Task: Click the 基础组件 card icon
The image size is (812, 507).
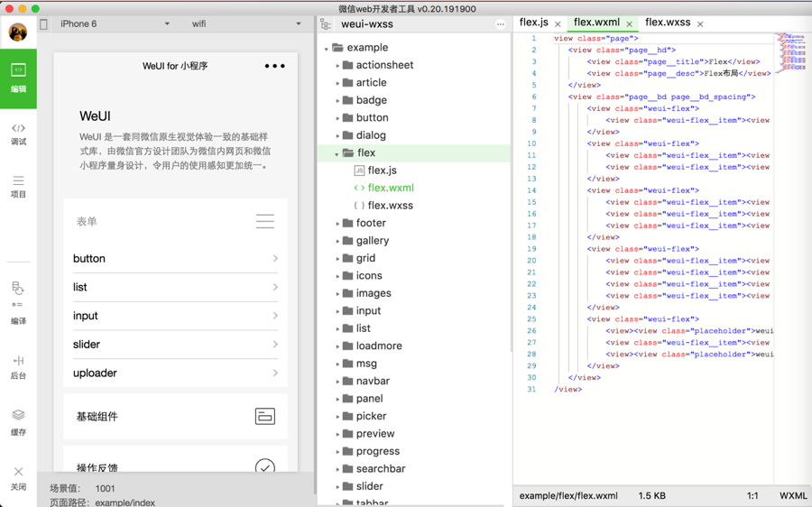Action: (264, 417)
